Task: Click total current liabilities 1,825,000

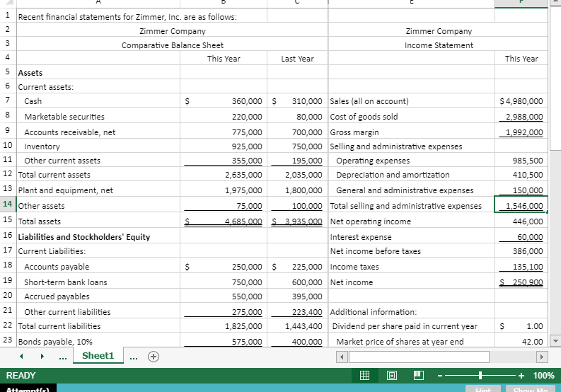Action: (x=224, y=325)
